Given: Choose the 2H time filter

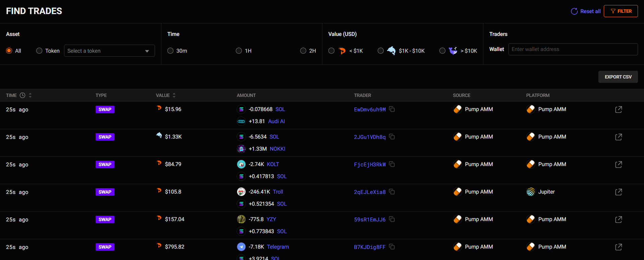Looking at the screenshot, I should point(303,51).
